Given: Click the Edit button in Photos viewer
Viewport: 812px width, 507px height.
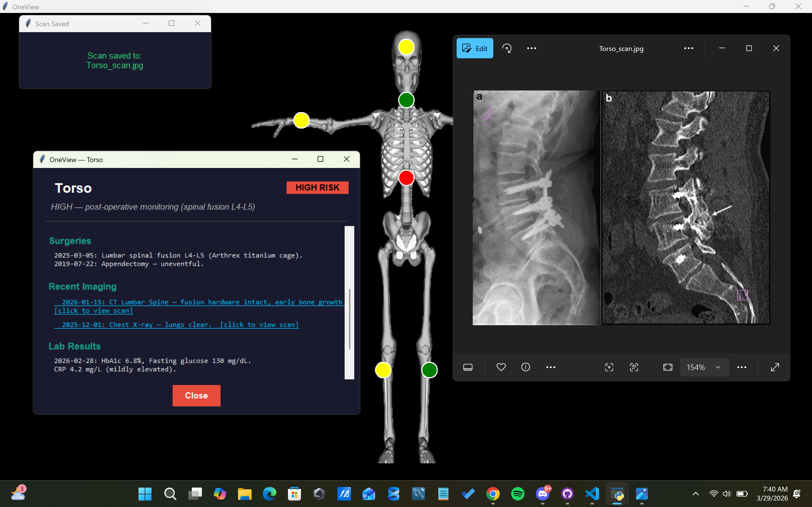Looking at the screenshot, I should pyautogui.click(x=474, y=48).
